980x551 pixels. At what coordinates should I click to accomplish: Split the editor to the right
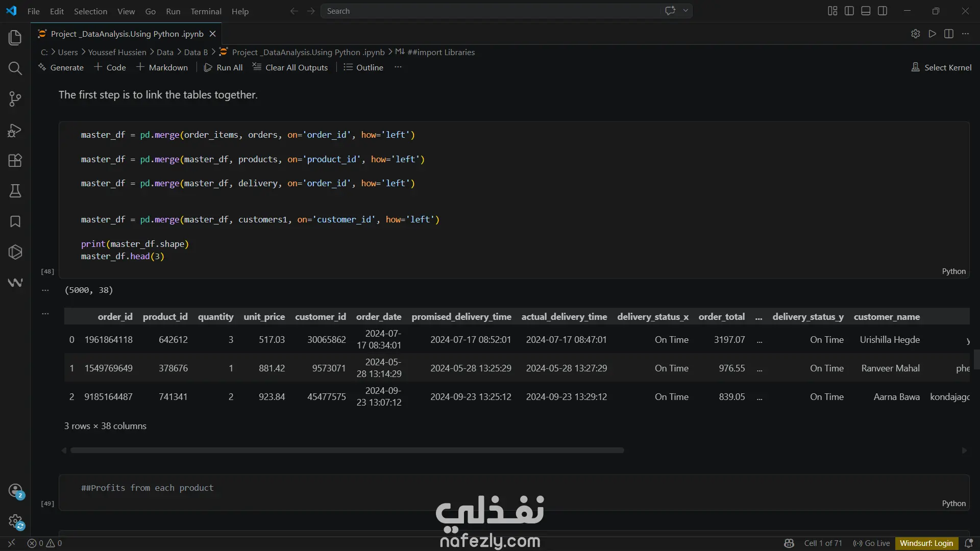click(949, 34)
